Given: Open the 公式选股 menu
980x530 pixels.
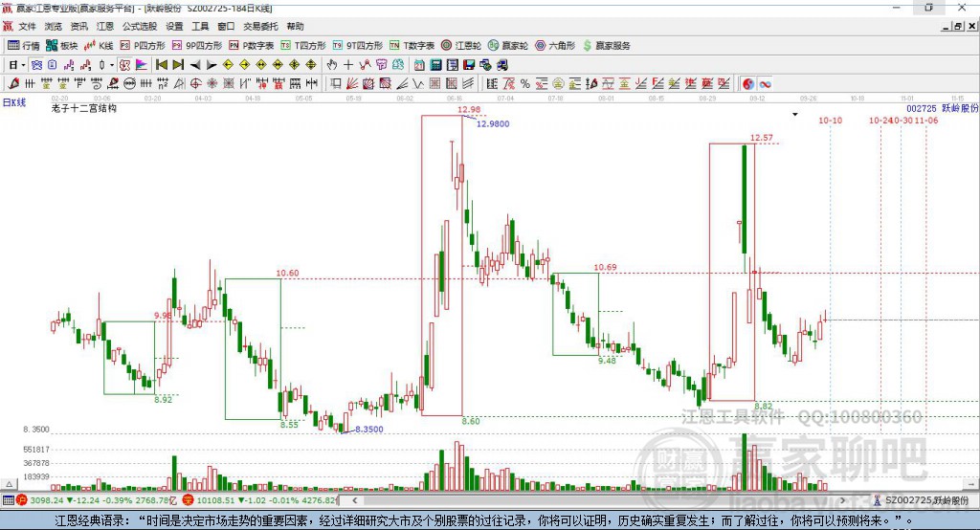Looking at the screenshot, I should tap(140, 26).
